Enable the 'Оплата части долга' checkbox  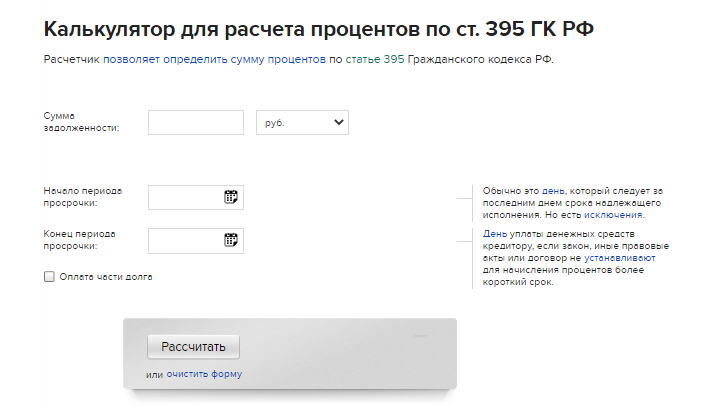[49, 277]
